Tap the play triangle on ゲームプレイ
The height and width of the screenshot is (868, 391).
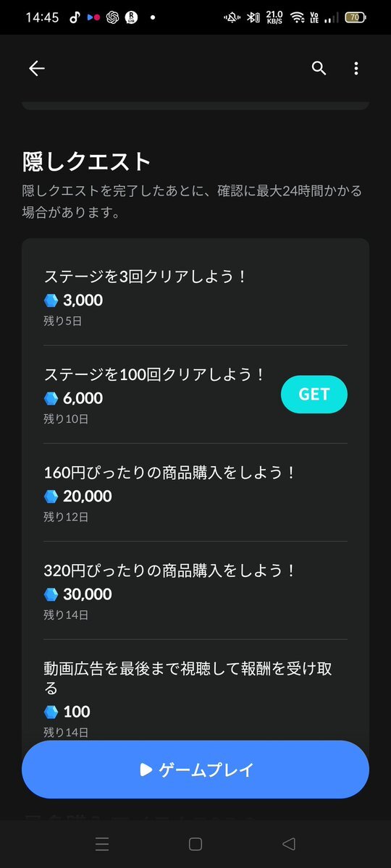146,770
